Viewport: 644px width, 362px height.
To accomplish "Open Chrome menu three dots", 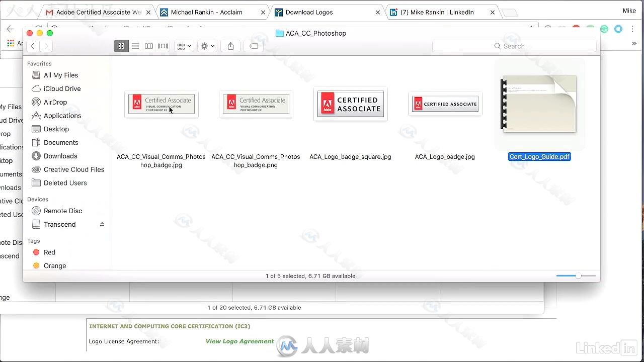I will (x=632, y=29).
